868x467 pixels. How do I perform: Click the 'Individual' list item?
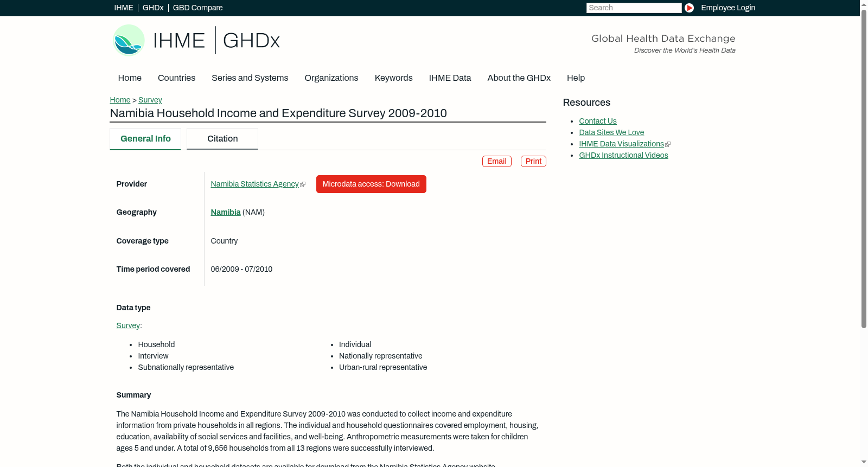point(355,344)
